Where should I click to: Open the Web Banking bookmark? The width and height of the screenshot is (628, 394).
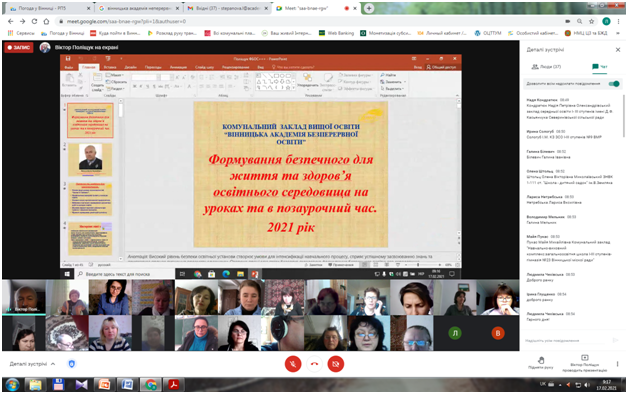coord(336,33)
